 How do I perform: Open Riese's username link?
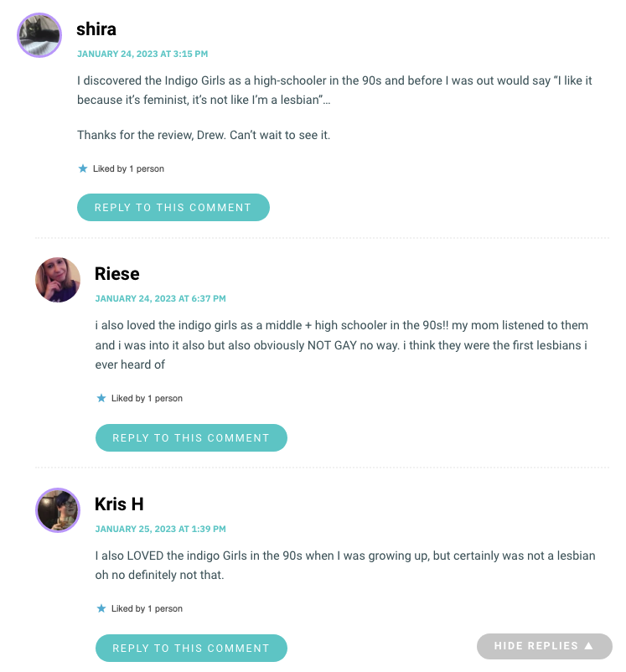tap(117, 274)
